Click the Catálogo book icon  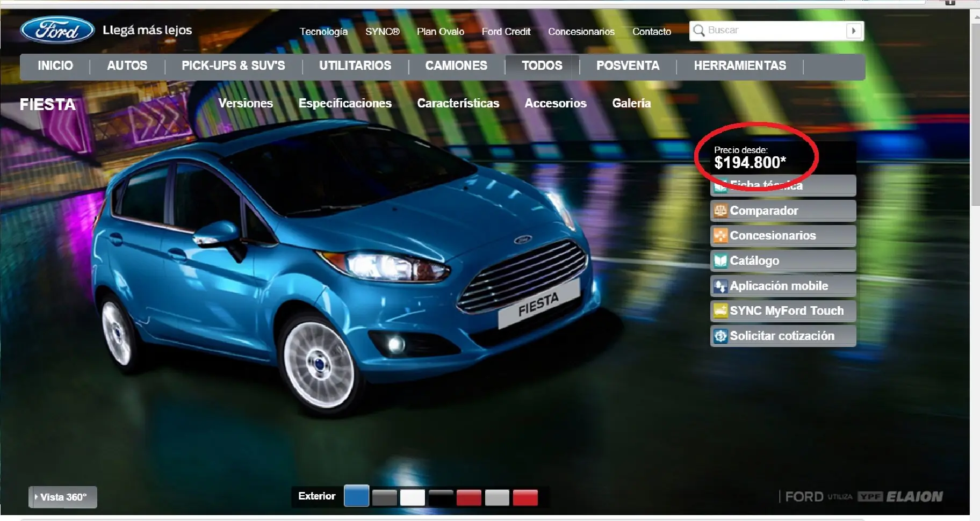click(720, 260)
